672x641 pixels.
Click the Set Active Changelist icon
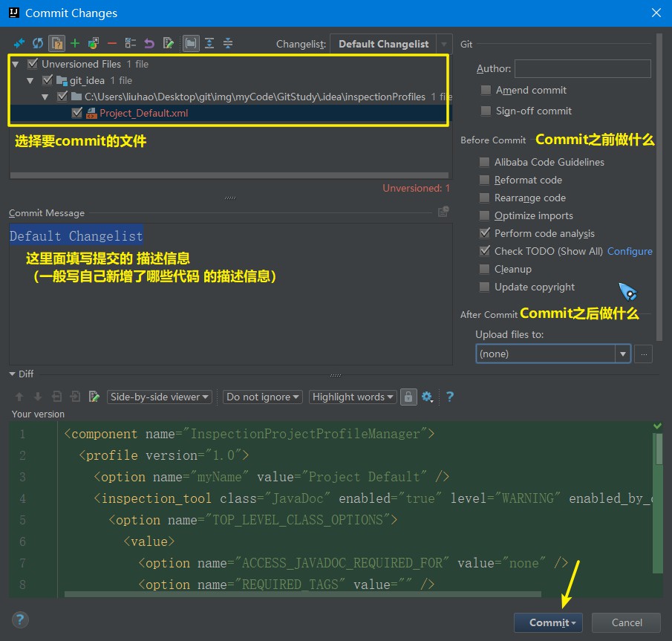[130, 43]
